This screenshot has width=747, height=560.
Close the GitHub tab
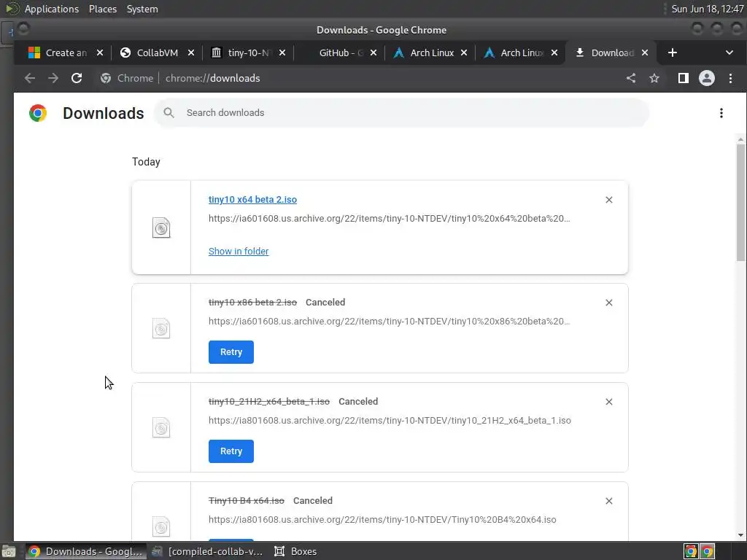tap(373, 52)
